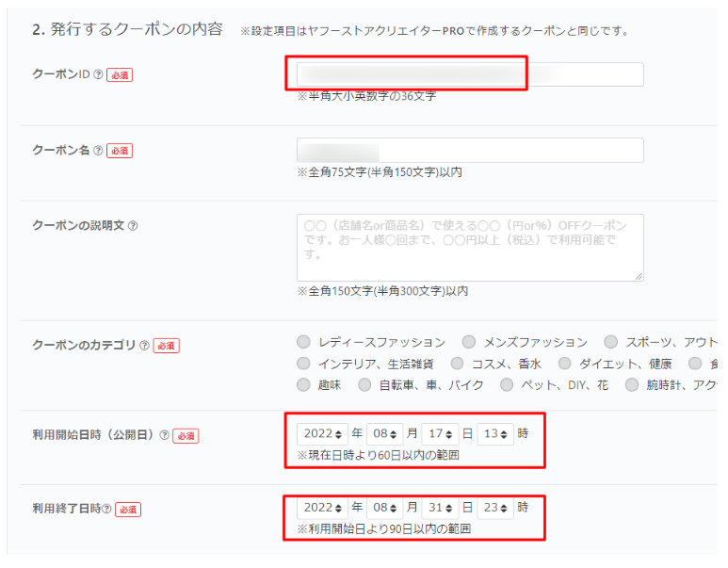Choose the コスメ、香水 radio option

[x=457, y=364]
